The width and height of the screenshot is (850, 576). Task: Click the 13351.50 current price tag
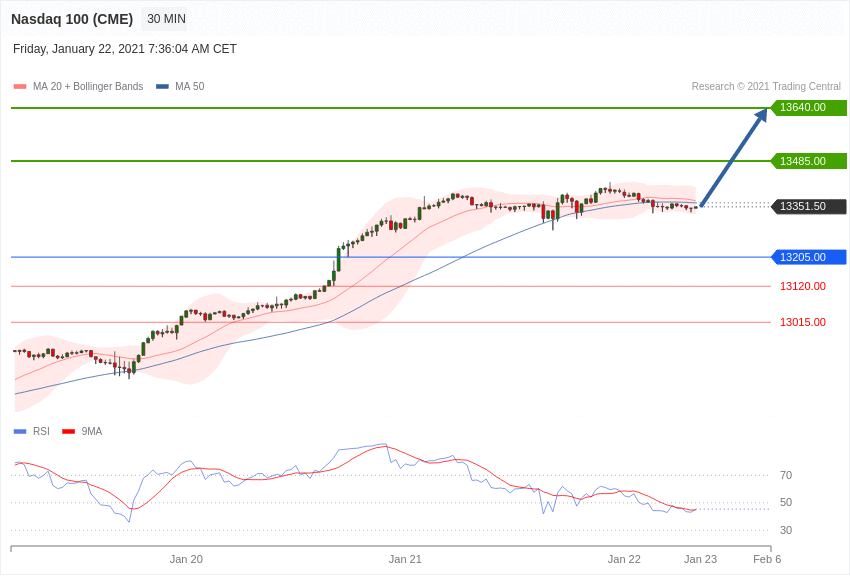tap(808, 206)
